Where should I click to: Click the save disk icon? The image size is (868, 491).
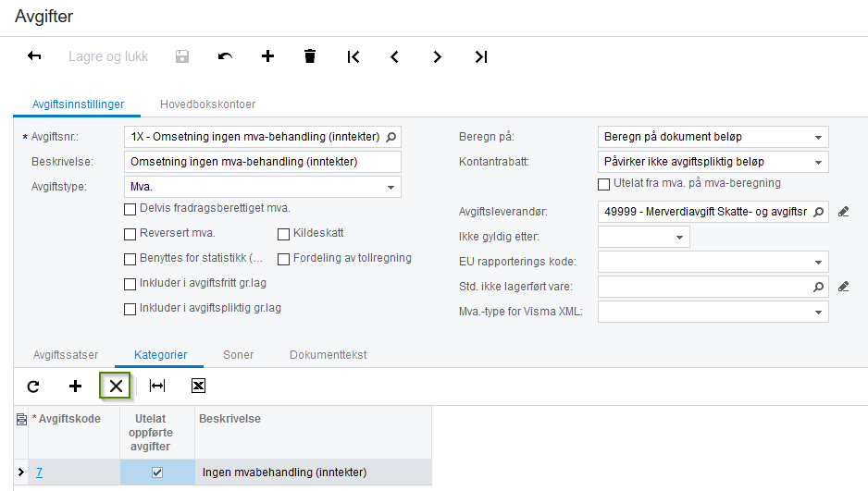click(182, 56)
